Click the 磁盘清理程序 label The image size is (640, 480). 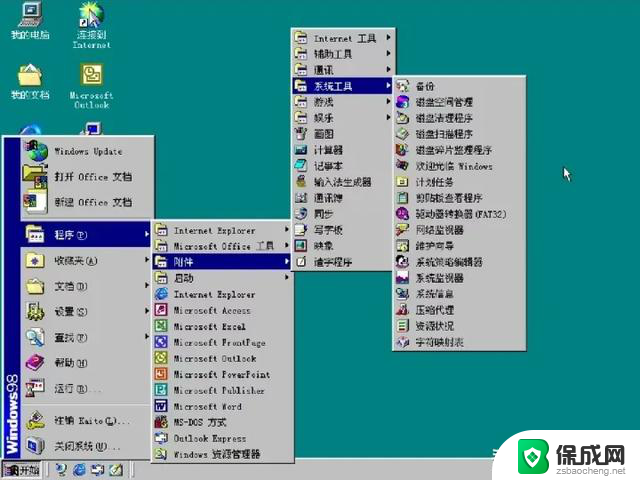[444, 118]
